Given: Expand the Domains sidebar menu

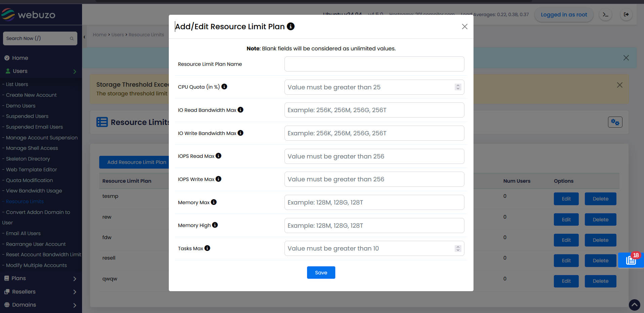Looking at the screenshot, I should click(x=41, y=305).
